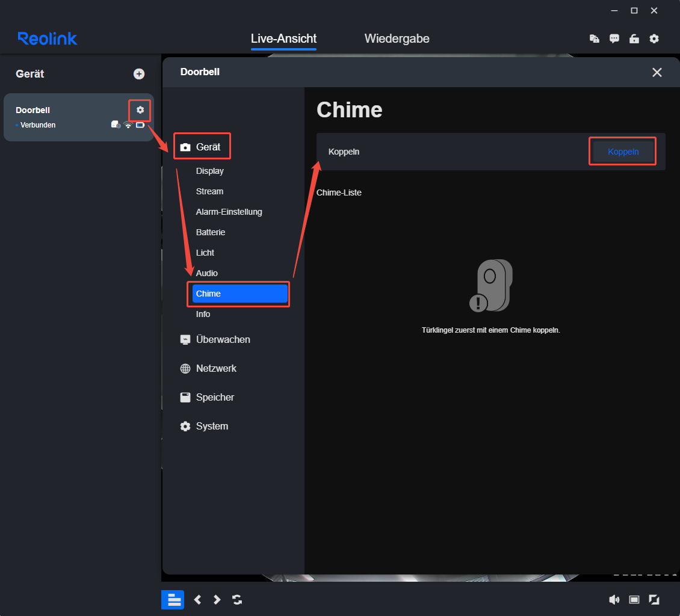680x616 pixels.
Task: Close the Doorbell settings dialog
Action: pyautogui.click(x=657, y=72)
